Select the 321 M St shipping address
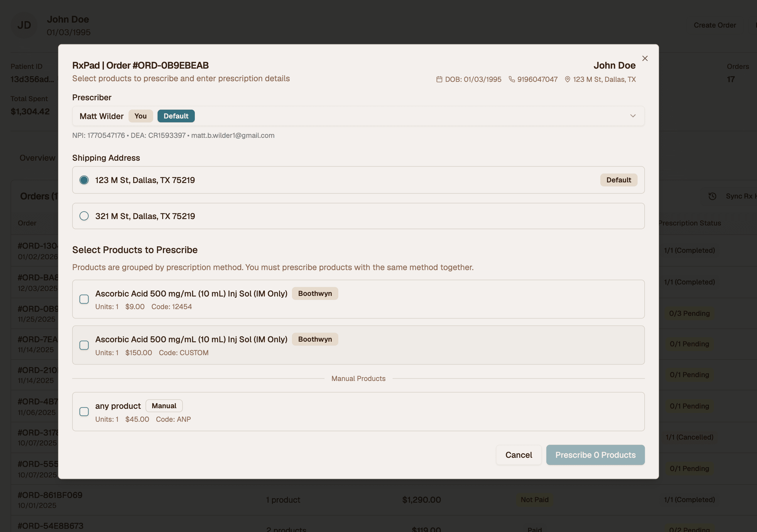The width and height of the screenshot is (757, 532). coord(84,216)
